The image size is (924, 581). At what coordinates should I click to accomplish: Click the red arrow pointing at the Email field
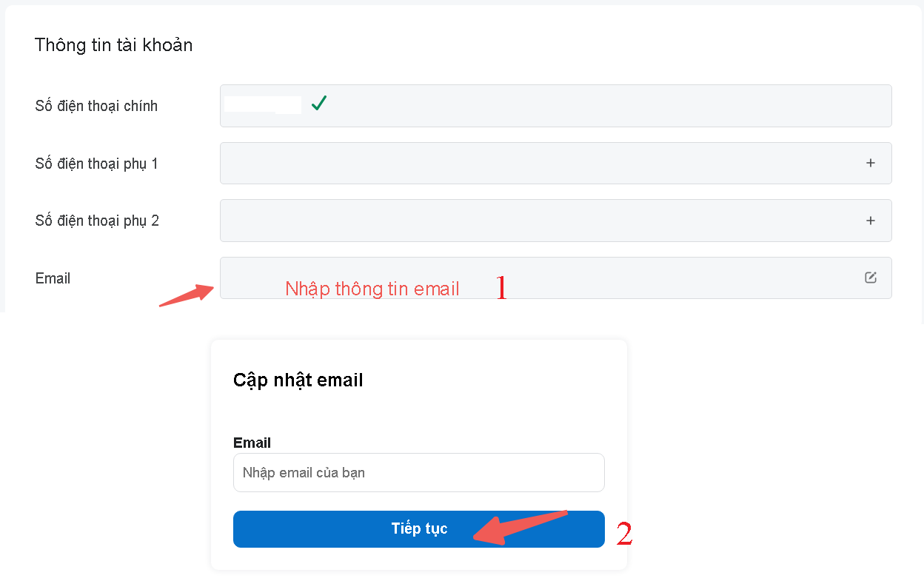click(x=184, y=295)
